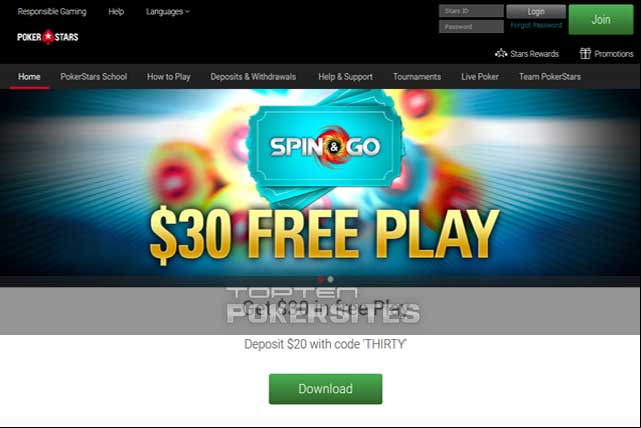Open PokerStars School menu item

pos(94,77)
